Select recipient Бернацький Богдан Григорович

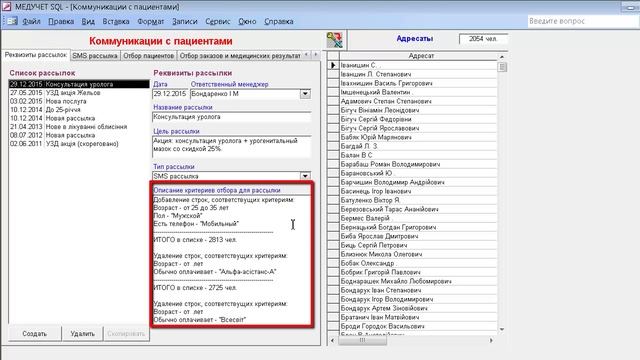(x=418, y=227)
